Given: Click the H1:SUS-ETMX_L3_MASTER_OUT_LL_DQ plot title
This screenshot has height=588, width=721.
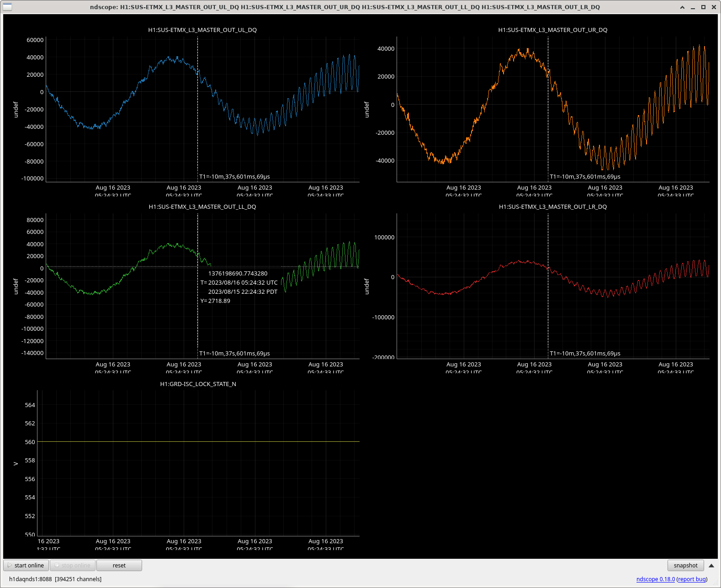Looking at the screenshot, I should [202, 207].
